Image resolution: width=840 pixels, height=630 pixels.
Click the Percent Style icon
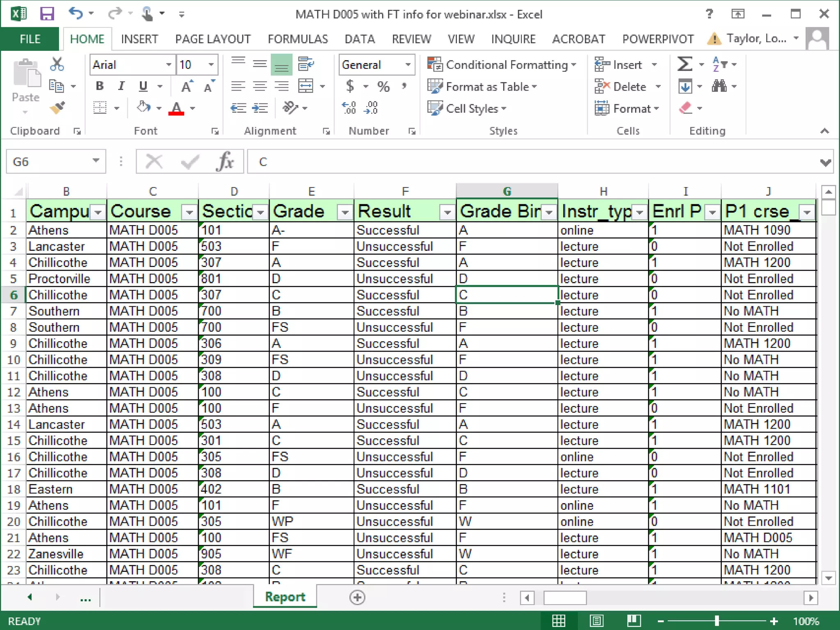[383, 87]
